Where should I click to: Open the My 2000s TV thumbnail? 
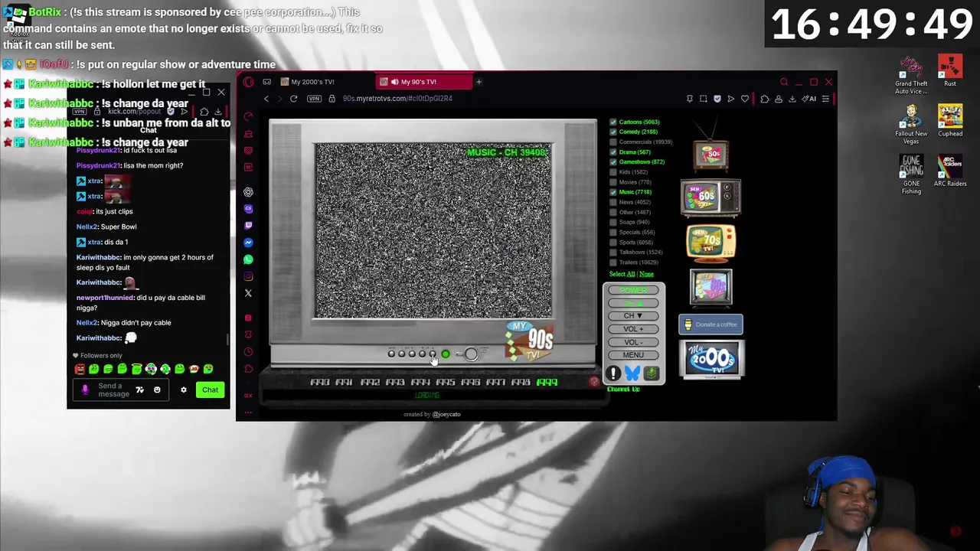(711, 359)
